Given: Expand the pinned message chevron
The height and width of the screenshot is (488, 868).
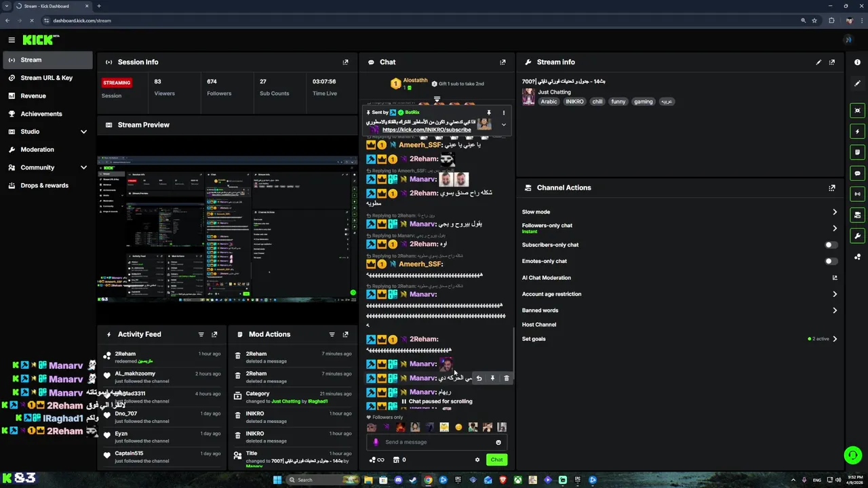Looking at the screenshot, I should 503,125.
